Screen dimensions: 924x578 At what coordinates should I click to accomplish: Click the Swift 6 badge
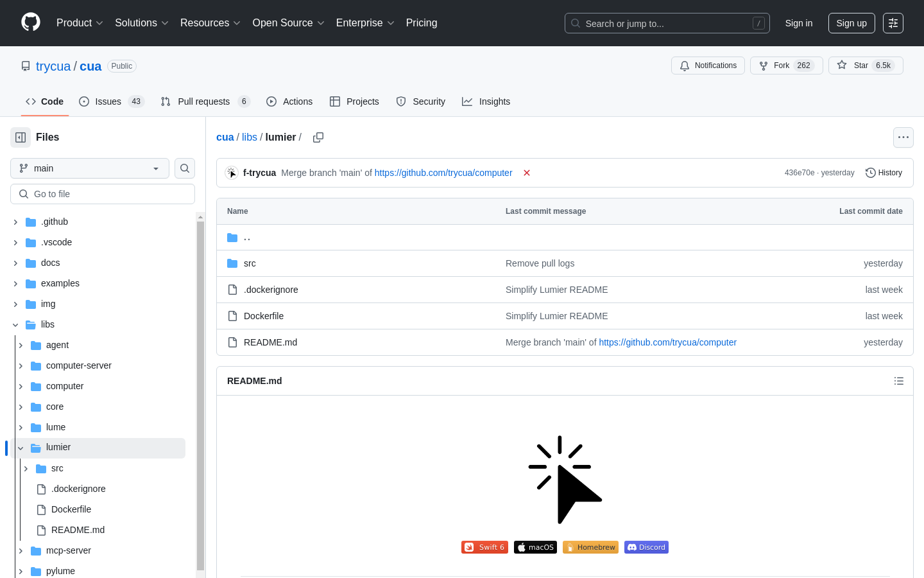coord(484,547)
